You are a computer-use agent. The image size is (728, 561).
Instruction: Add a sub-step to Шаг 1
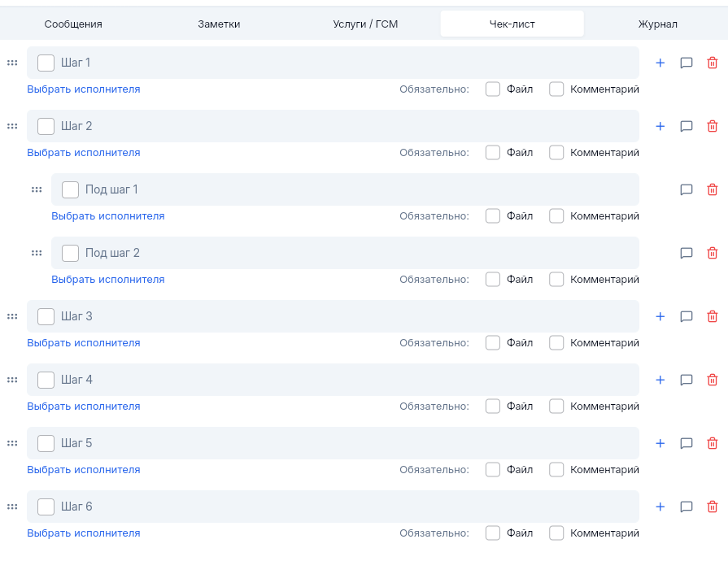tap(660, 63)
